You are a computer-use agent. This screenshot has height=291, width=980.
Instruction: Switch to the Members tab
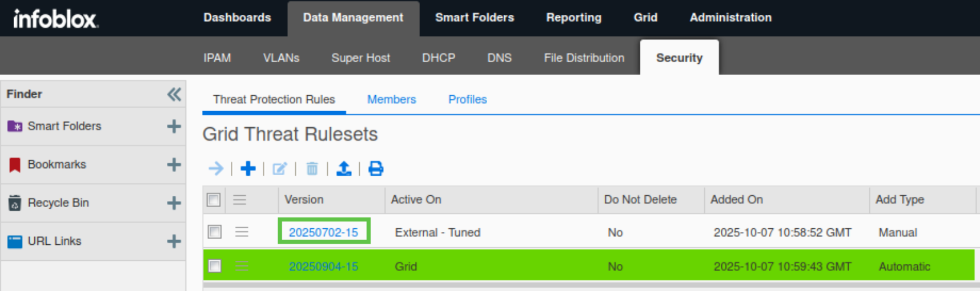(x=391, y=99)
